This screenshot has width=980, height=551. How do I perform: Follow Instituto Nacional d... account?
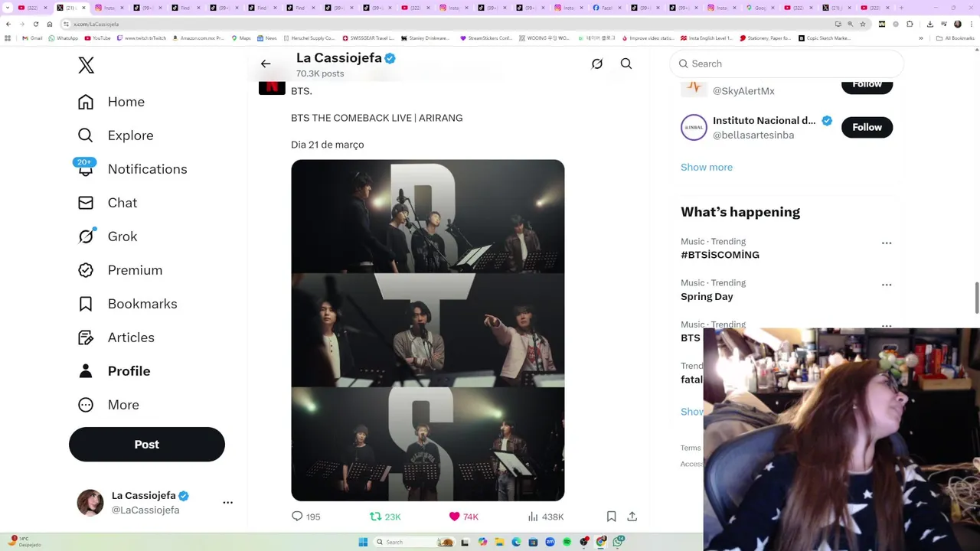pos(867,127)
